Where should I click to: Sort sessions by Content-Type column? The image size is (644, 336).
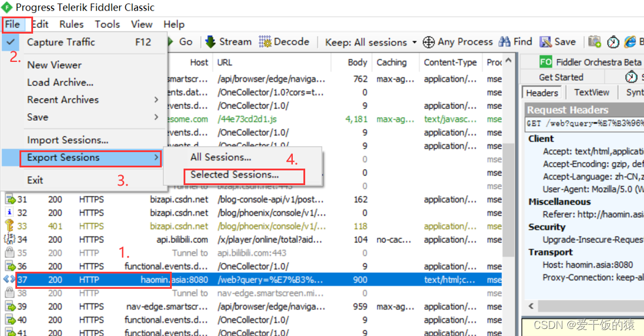[x=450, y=62]
